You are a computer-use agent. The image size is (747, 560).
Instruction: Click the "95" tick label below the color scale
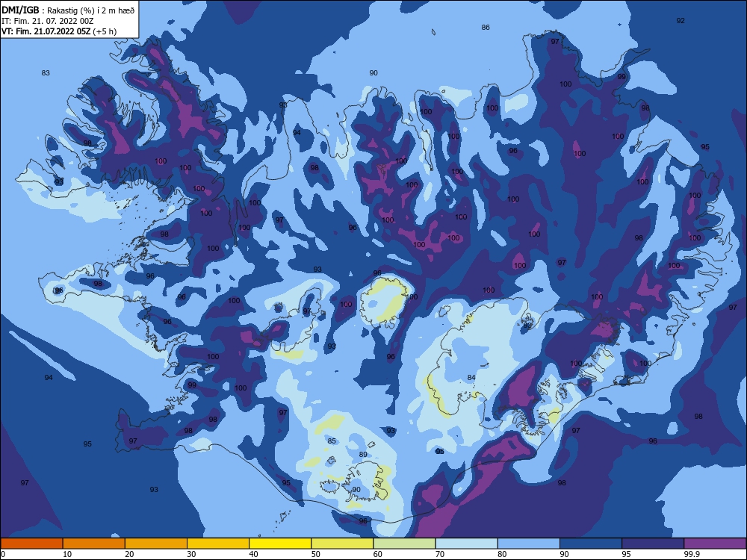pyautogui.click(x=627, y=554)
